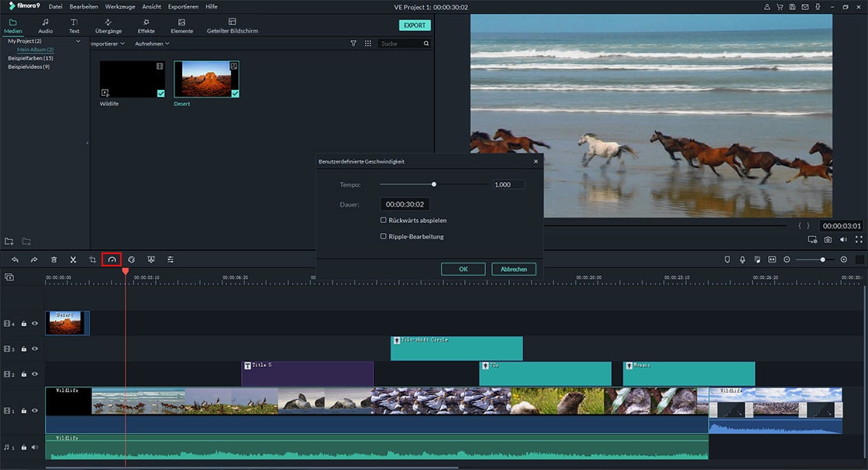Open preview display settings monitor icon
868x470 pixels.
coord(812,239)
